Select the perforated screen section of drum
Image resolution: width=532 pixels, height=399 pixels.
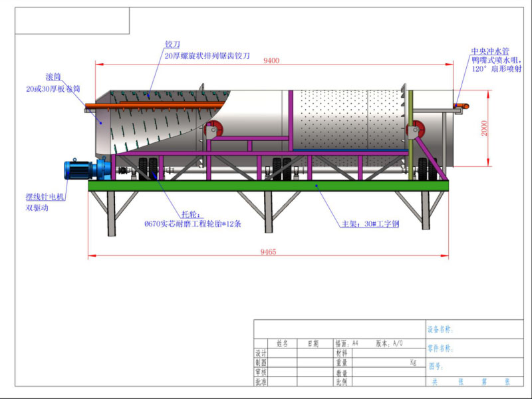click(346, 123)
